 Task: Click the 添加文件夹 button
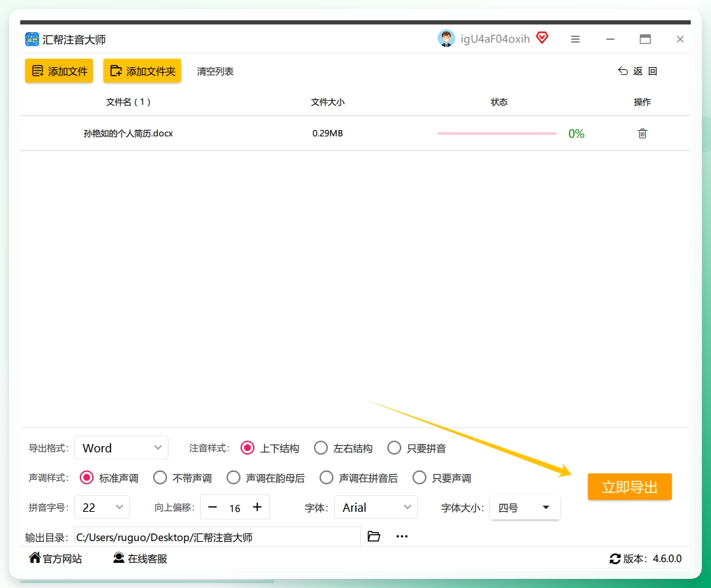pyautogui.click(x=143, y=71)
